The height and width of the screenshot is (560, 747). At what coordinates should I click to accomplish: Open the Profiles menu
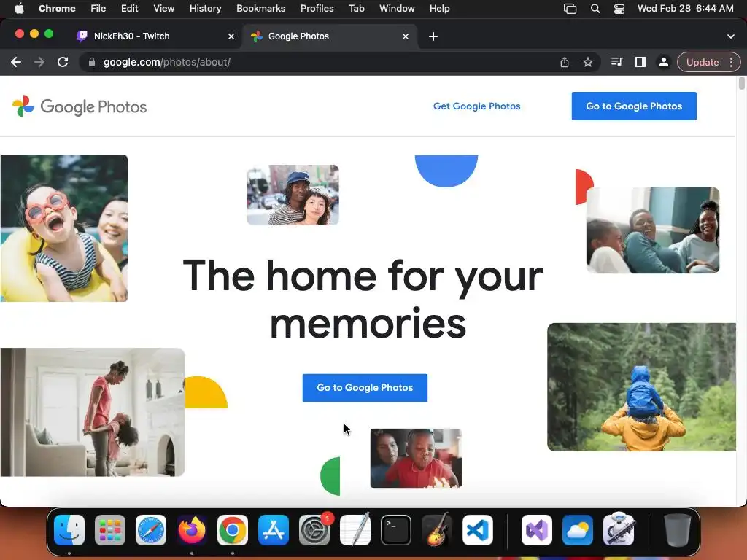point(317,9)
